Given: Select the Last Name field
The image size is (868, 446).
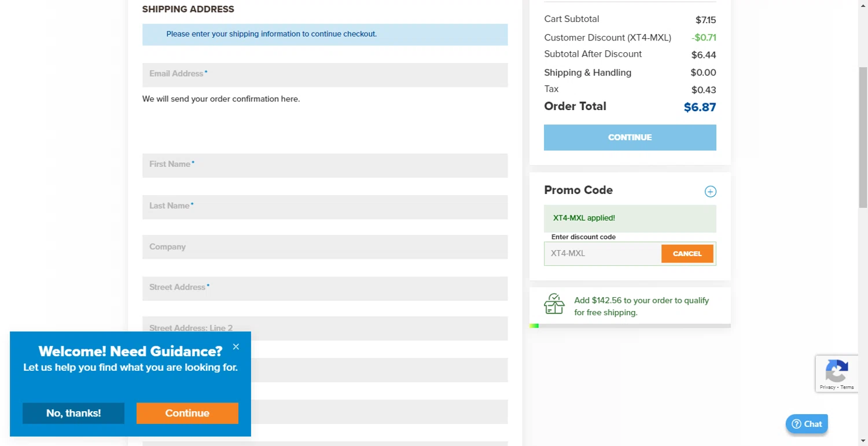Looking at the screenshot, I should (x=325, y=207).
